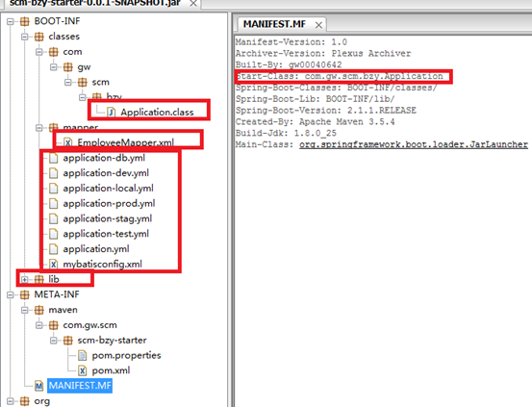Click the scm package icon
Image resolution: width=532 pixels, height=407 pixels.
[x=82, y=82]
